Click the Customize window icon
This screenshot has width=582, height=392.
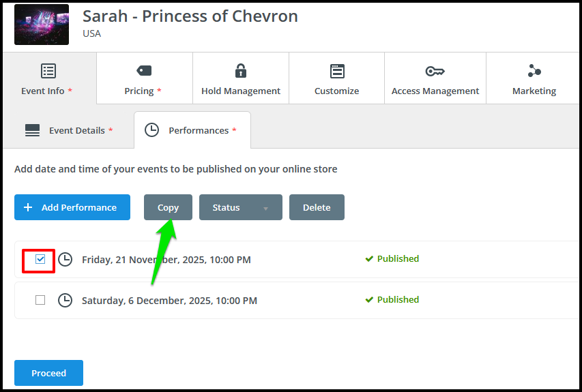point(337,71)
